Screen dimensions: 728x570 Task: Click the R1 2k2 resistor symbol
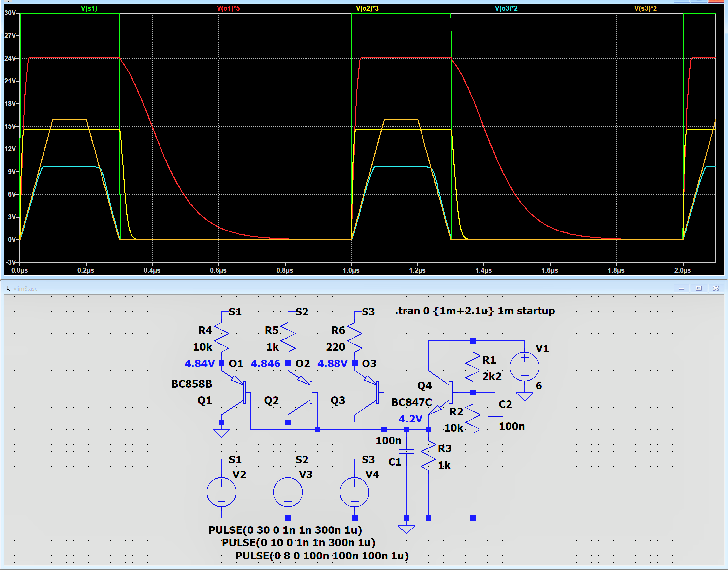pyautogui.click(x=473, y=367)
